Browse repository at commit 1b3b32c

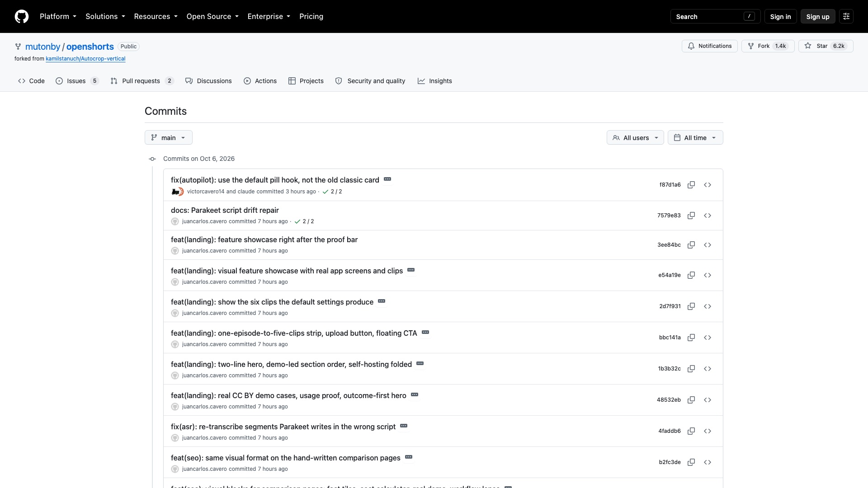click(708, 369)
